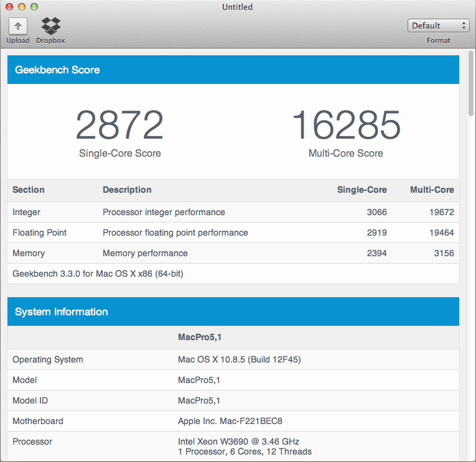Click the yellow minimize window button
The width and height of the screenshot is (476, 462).
tap(22, 7)
